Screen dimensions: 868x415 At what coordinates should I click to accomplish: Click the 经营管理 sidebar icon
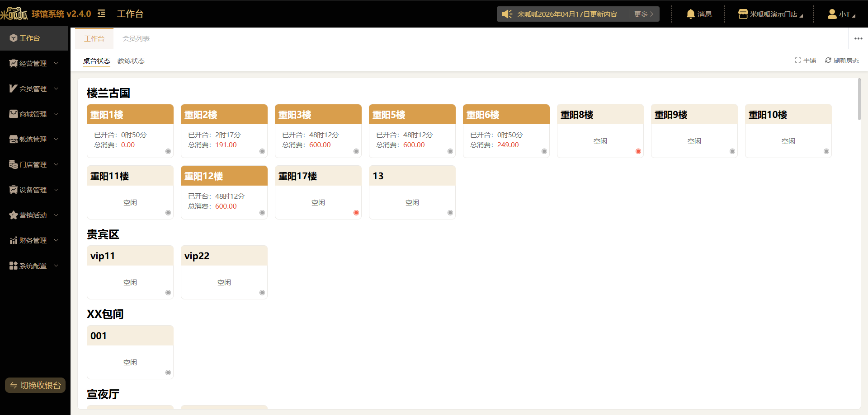[14, 63]
